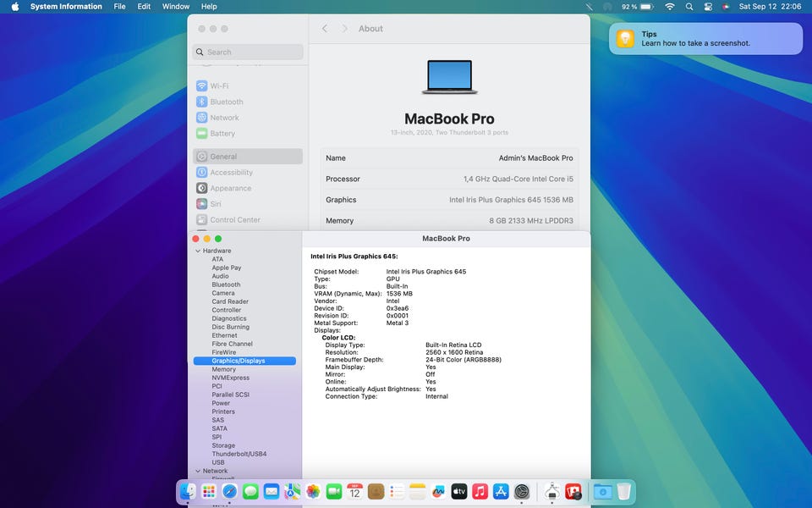Select Apple Pay under Hardware
This screenshot has height=508, width=812.
point(227,268)
